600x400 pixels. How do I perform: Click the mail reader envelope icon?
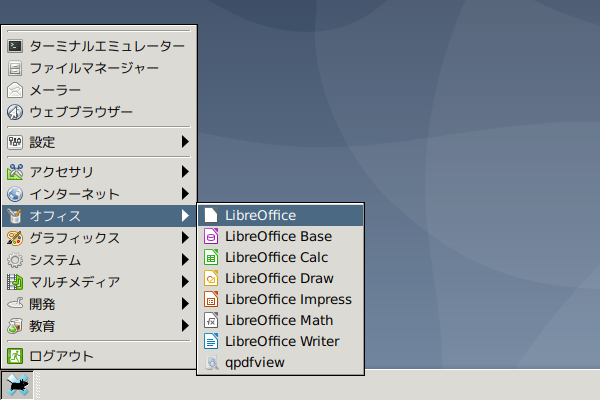pyautogui.click(x=15, y=90)
